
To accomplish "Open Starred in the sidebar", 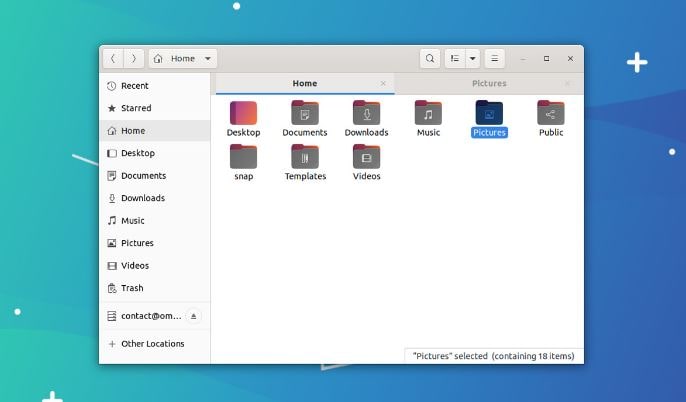I will pyautogui.click(x=155, y=108).
